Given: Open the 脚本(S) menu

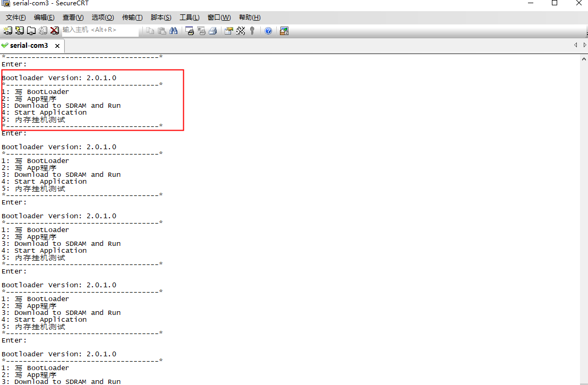Looking at the screenshot, I should pyautogui.click(x=161, y=18).
